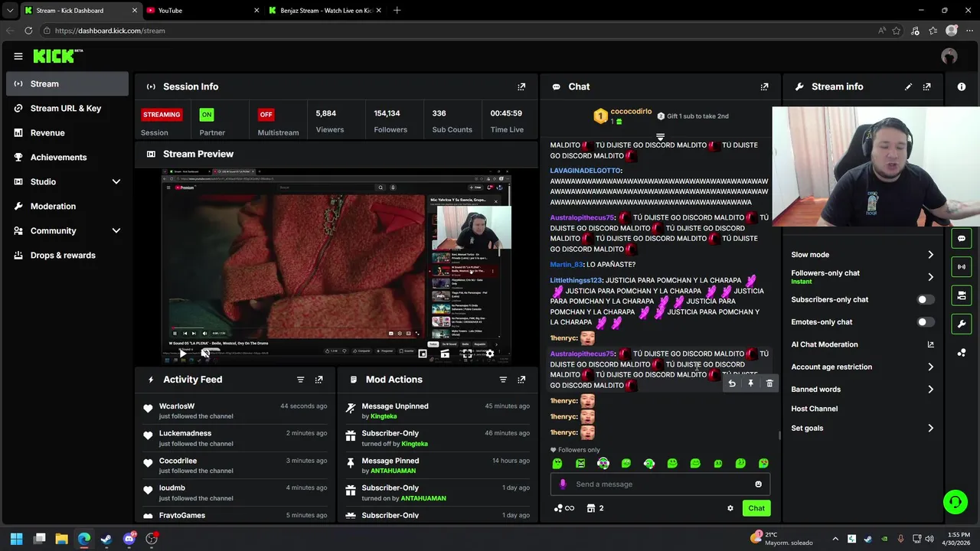Edit stream info with the pencil icon
Image resolution: width=980 pixels, height=551 pixels.
(908, 86)
